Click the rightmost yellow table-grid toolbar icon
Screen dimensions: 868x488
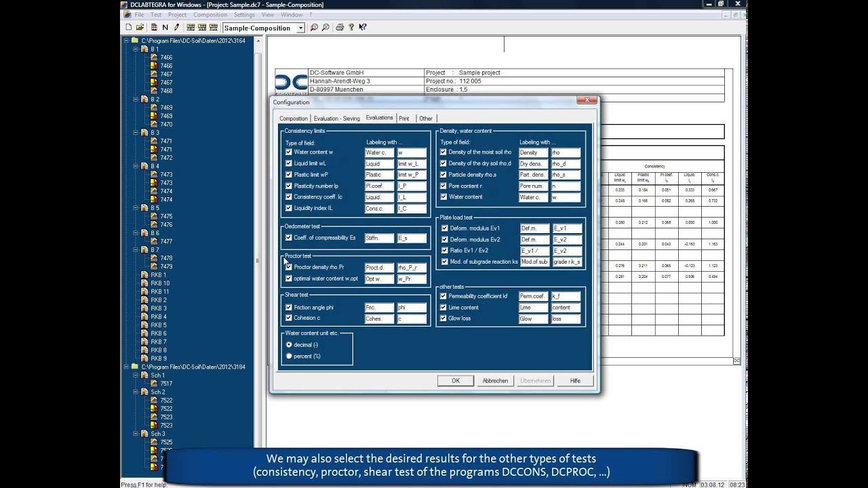(214, 28)
